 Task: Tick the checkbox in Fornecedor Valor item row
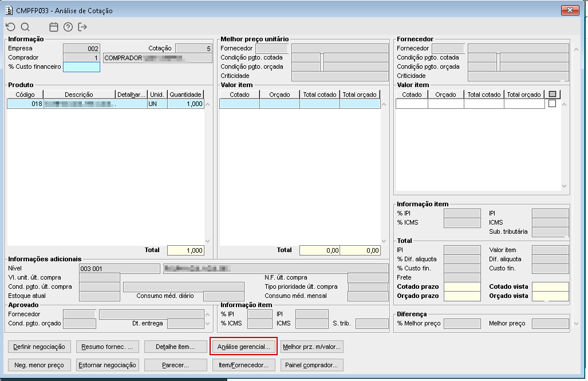(552, 104)
